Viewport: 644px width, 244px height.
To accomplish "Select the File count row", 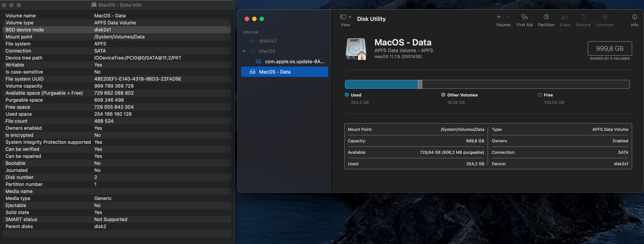I will (116, 121).
